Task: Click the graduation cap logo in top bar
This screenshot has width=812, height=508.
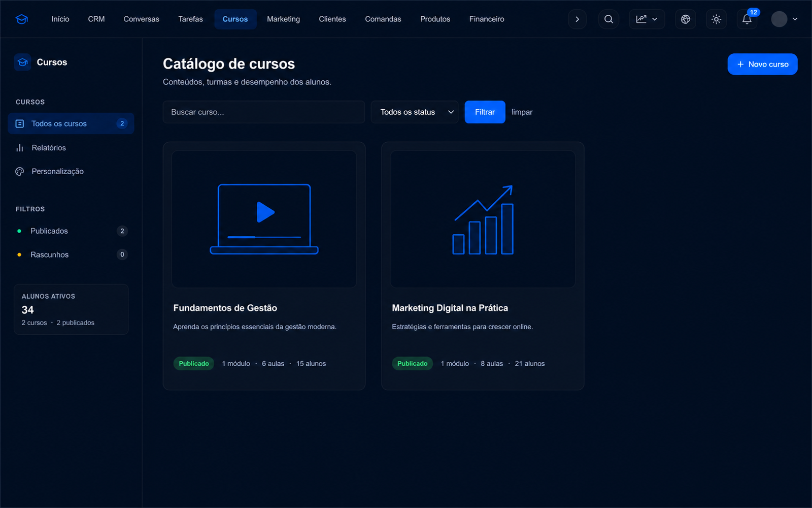Action: click(22, 19)
